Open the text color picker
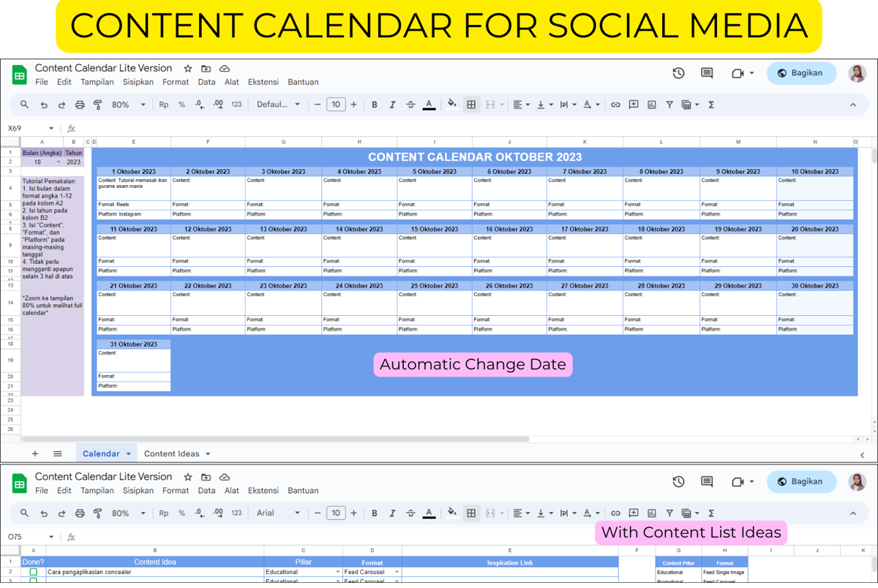The width and height of the screenshot is (878, 588). point(429,105)
